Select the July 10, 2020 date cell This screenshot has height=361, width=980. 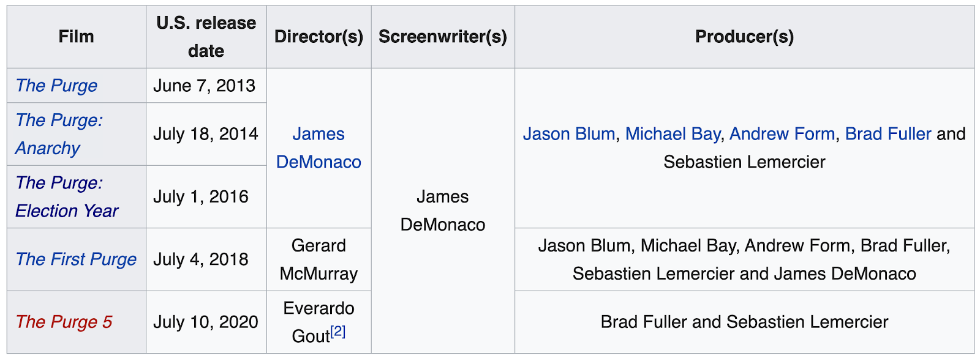[x=206, y=322]
